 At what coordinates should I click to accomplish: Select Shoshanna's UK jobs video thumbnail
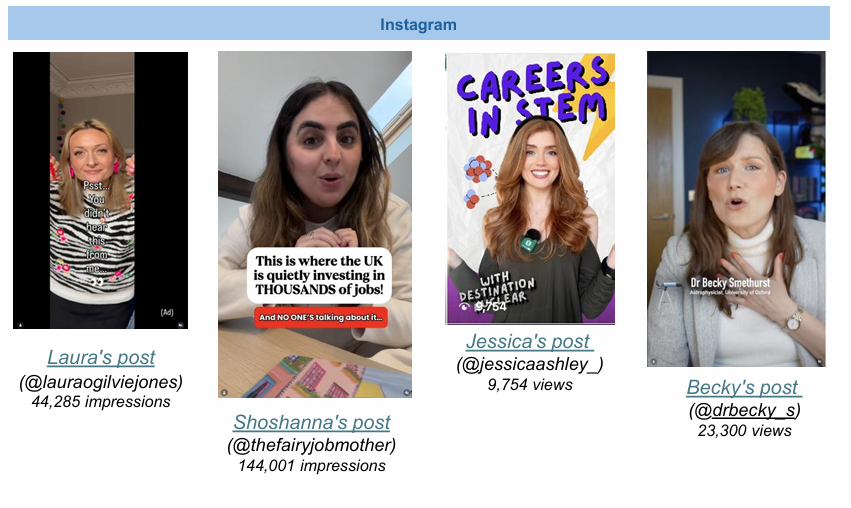click(x=315, y=224)
